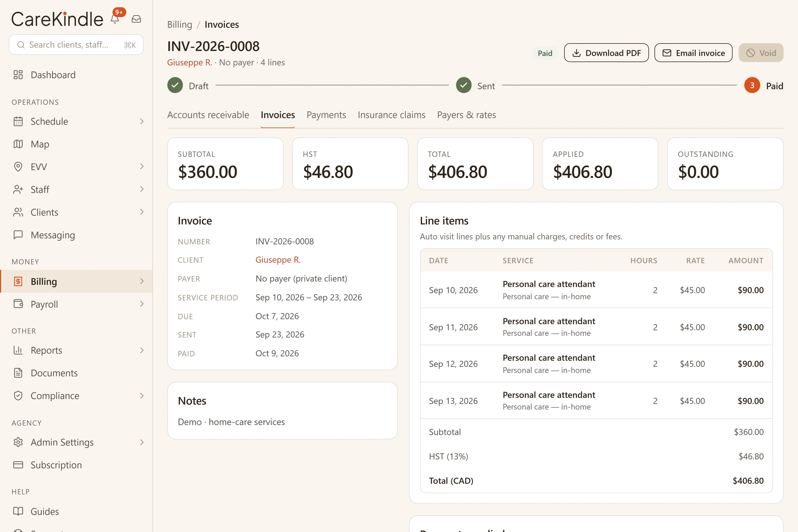Click the Download PDF button
The height and width of the screenshot is (532, 798).
click(x=606, y=53)
